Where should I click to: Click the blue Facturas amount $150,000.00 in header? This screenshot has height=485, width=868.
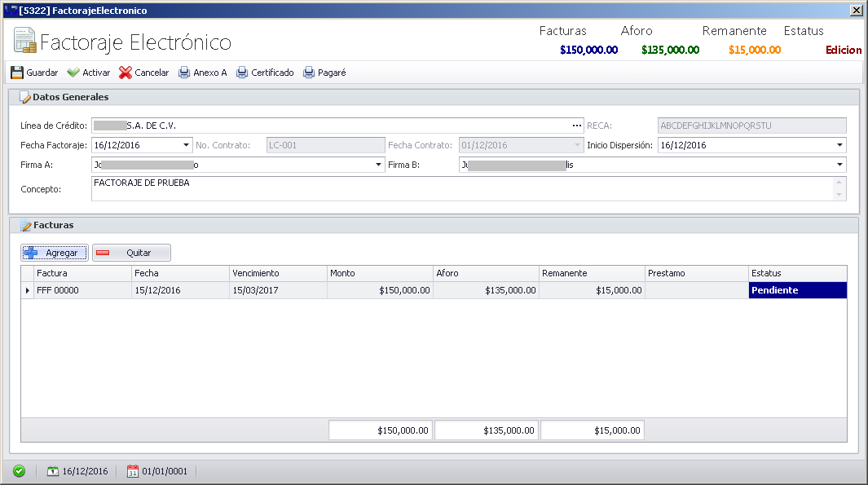pyautogui.click(x=589, y=50)
